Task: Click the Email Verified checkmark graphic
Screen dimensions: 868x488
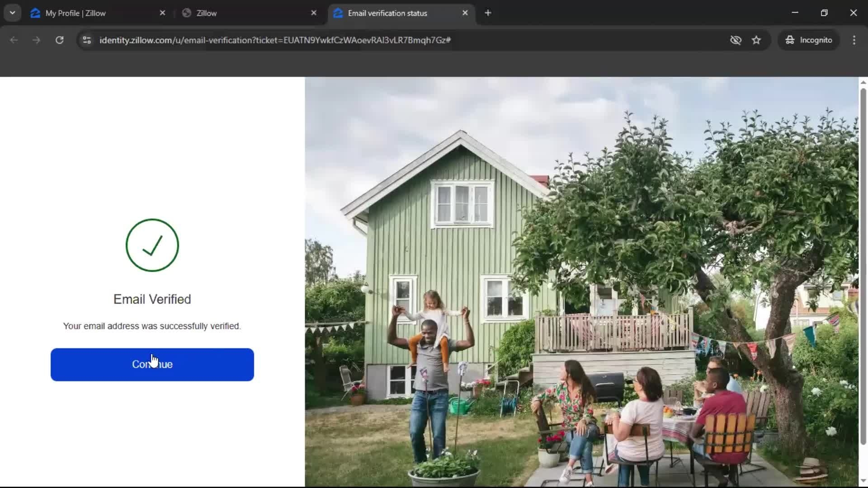Action: 152,245
